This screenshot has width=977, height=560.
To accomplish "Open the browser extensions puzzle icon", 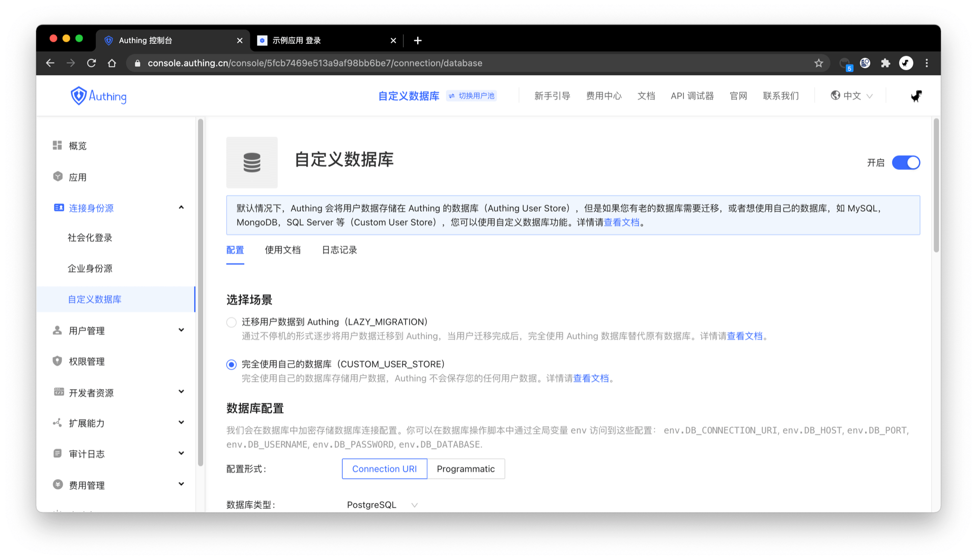I will click(885, 63).
